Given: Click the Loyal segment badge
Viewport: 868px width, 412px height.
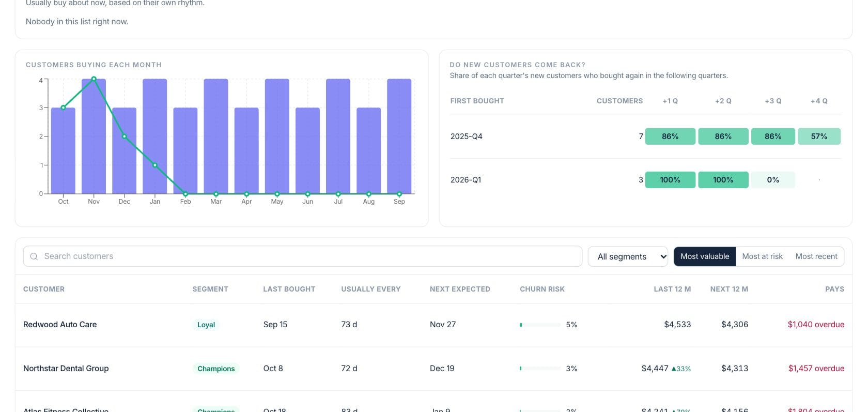Looking at the screenshot, I should pyautogui.click(x=206, y=325).
